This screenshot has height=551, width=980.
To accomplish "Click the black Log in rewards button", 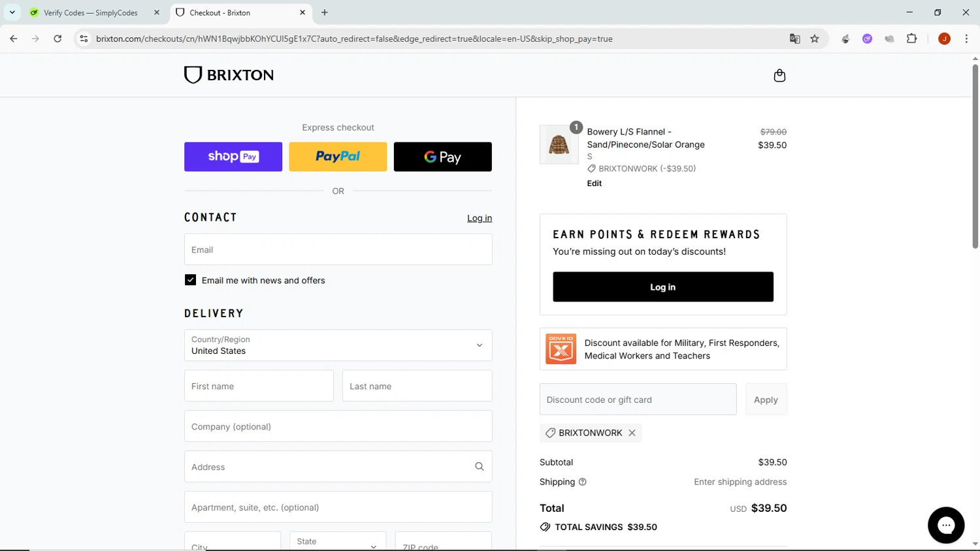I will [x=663, y=287].
